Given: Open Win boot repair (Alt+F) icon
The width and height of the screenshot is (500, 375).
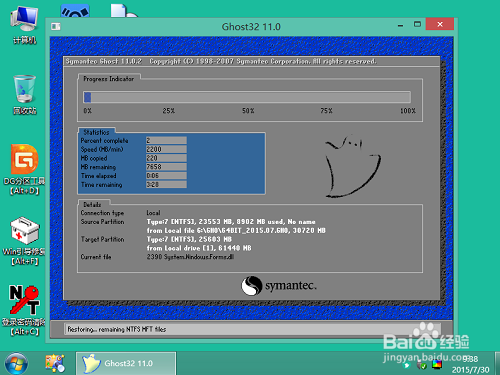Looking at the screenshot, I should coord(24,241).
